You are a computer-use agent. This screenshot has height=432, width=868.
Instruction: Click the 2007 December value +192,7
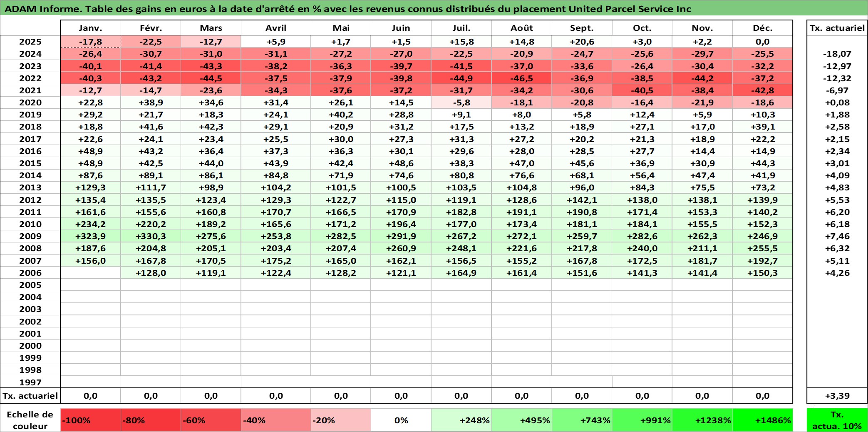click(763, 261)
